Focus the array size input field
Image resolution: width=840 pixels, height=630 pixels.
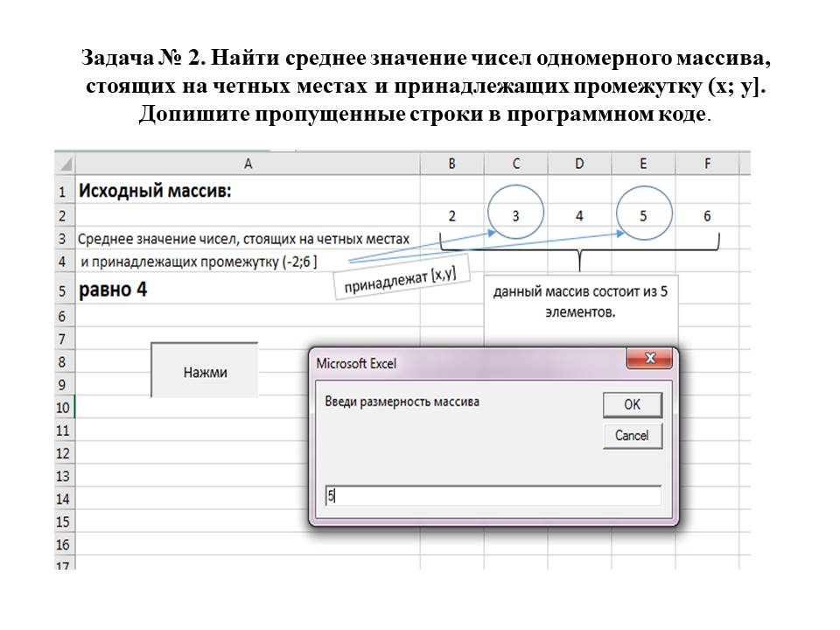pyautogui.click(x=493, y=496)
